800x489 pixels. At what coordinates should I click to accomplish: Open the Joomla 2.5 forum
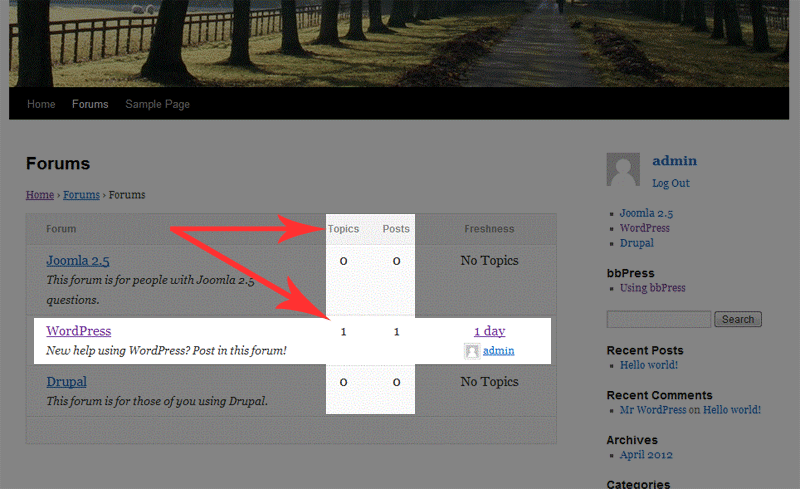[78, 261]
